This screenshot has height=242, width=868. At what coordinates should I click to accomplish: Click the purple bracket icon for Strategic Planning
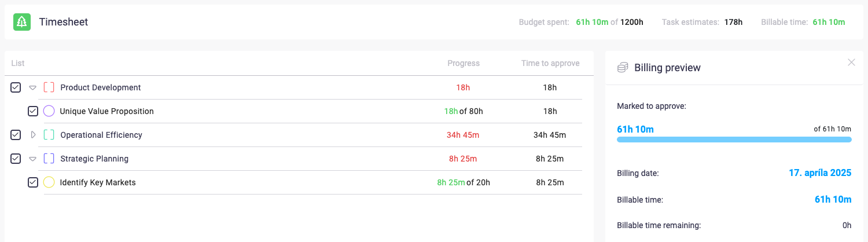coord(49,159)
